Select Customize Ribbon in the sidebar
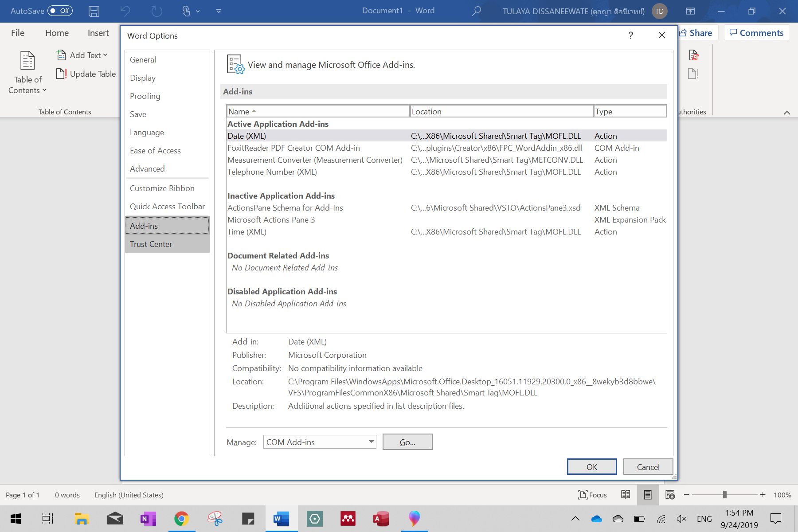Image resolution: width=798 pixels, height=532 pixels. pyautogui.click(x=167, y=188)
